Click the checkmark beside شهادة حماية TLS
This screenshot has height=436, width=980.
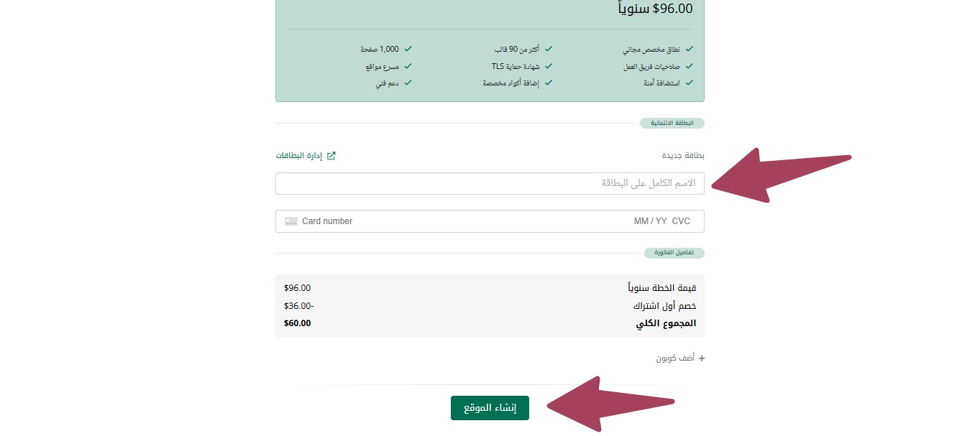(549, 66)
